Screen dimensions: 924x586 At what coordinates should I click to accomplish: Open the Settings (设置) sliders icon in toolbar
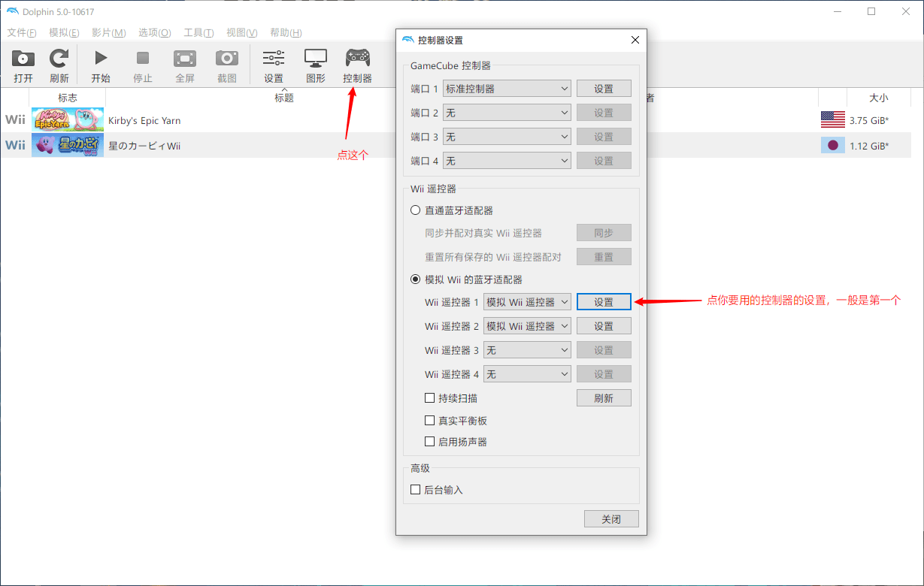[x=274, y=59]
